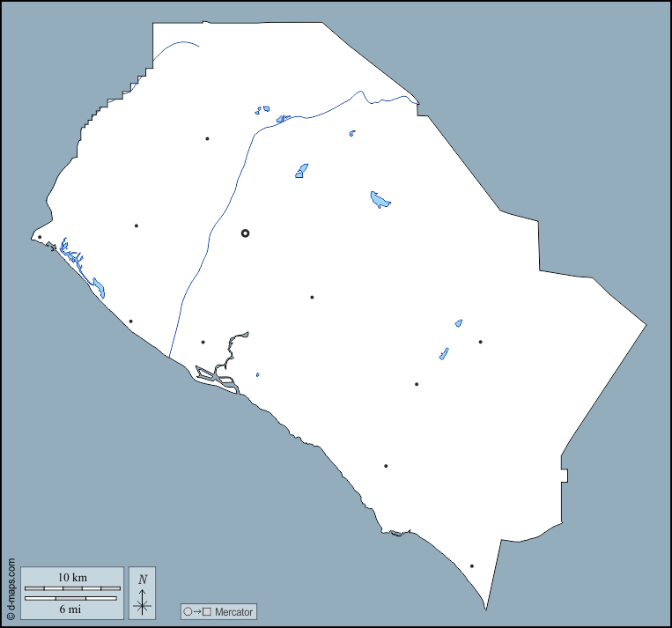This screenshot has width=672, height=628.
Task: Select the slanted blue reservoir north of the capital
Action: coord(301,171)
